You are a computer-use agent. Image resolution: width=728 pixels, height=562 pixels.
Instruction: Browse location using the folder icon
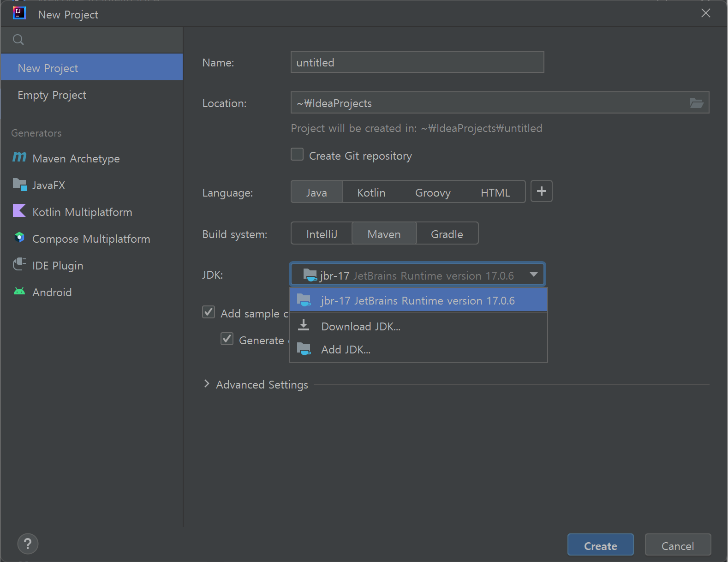pyautogui.click(x=697, y=103)
